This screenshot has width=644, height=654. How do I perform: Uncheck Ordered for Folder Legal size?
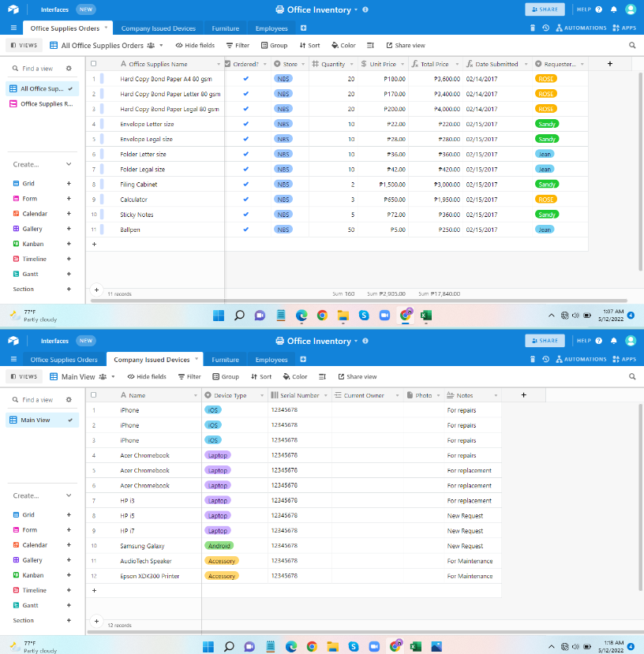click(245, 169)
